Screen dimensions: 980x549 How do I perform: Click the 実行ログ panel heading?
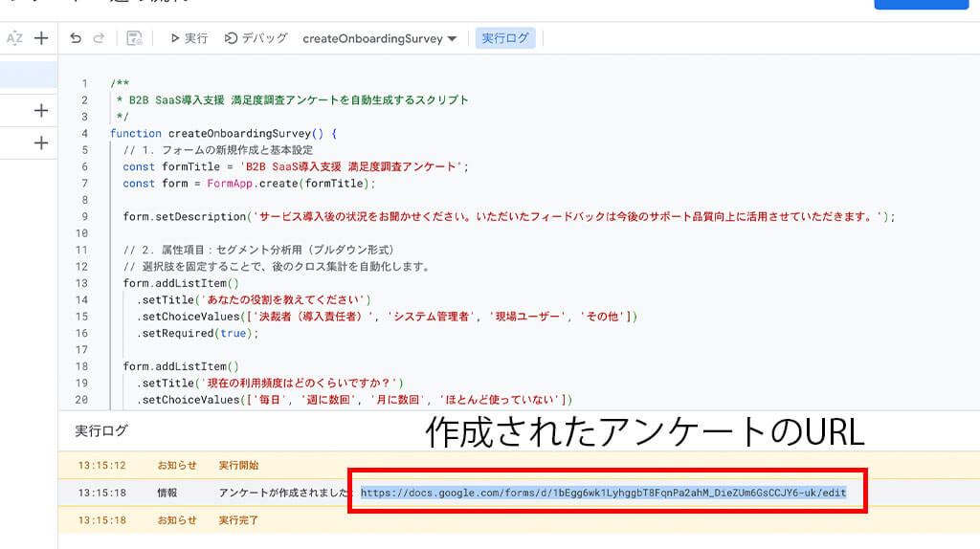[x=101, y=431]
